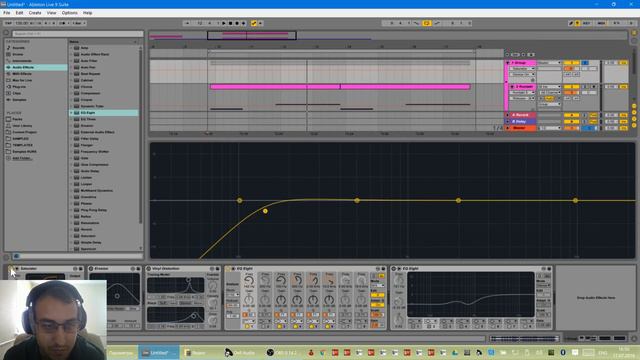Click the Add Folder link

pyautogui.click(x=22, y=158)
